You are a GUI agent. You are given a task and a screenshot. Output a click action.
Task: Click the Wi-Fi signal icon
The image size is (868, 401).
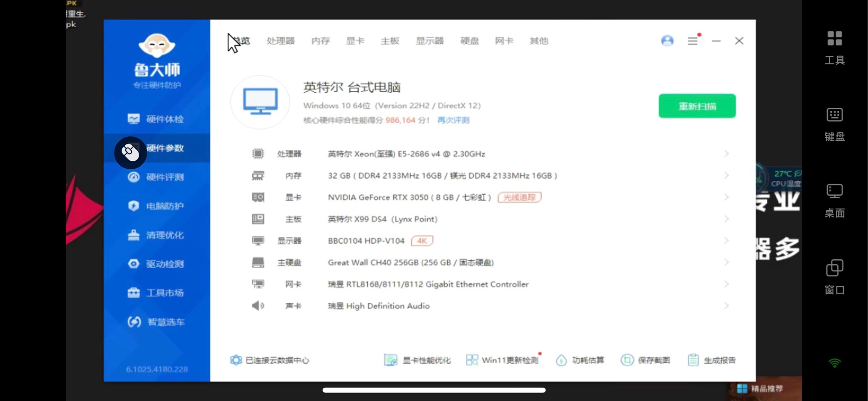pyautogui.click(x=835, y=363)
